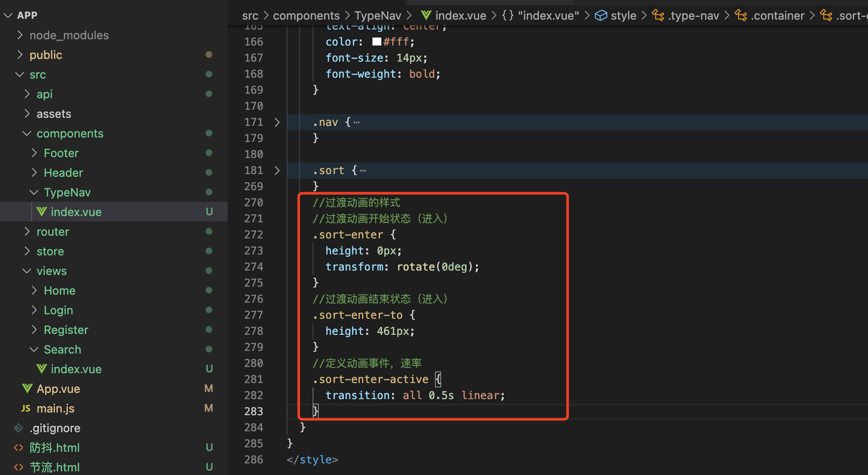Unfold the .sort block arrow at line 181

(277, 171)
